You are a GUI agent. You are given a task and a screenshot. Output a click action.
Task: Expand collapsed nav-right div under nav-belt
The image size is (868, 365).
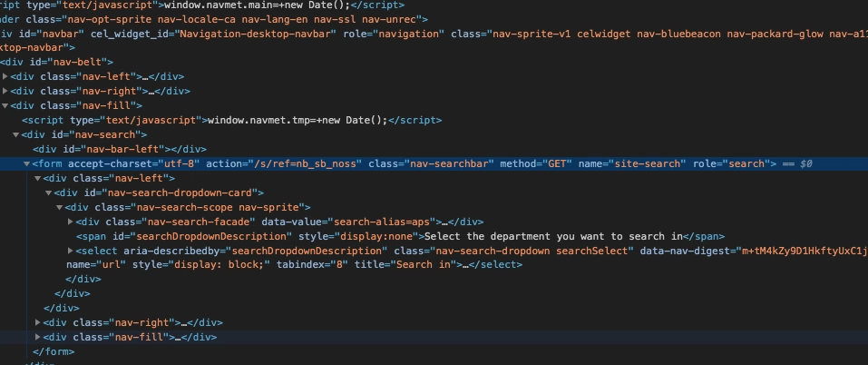tap(6, 91)
